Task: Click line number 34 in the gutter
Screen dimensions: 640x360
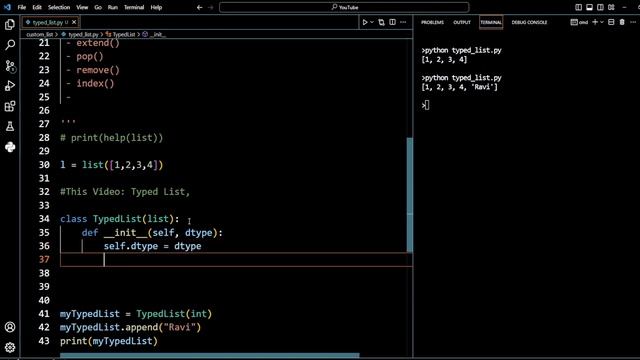Action: coord(44,219)
